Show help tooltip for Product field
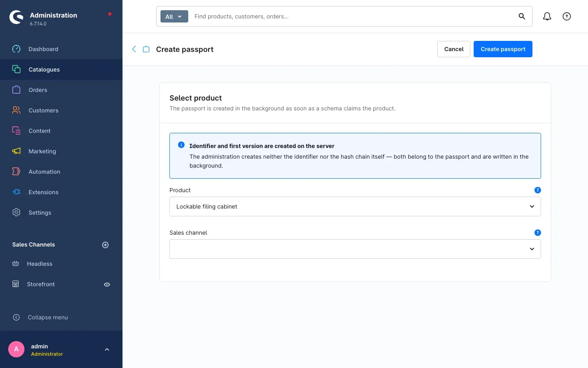588x368 pixels. [x=538, y=190]
